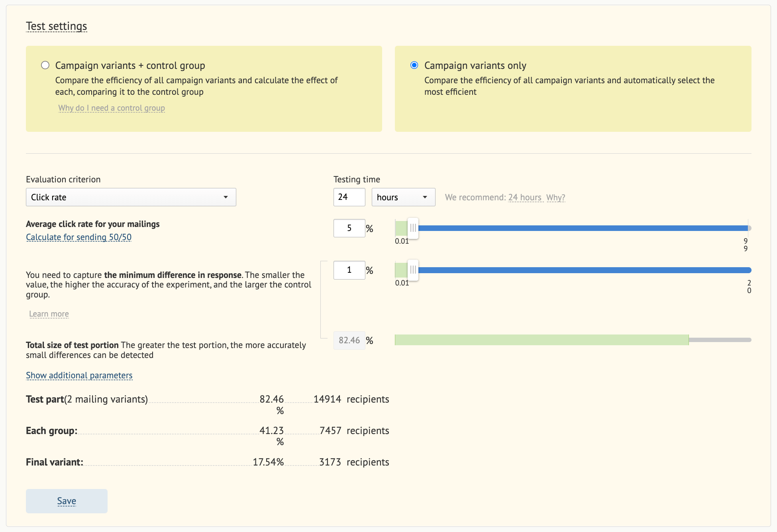Screen dimensions: 777x532
Task: Click the total test portion field 82.46
Action: click(x=349, y=340)
